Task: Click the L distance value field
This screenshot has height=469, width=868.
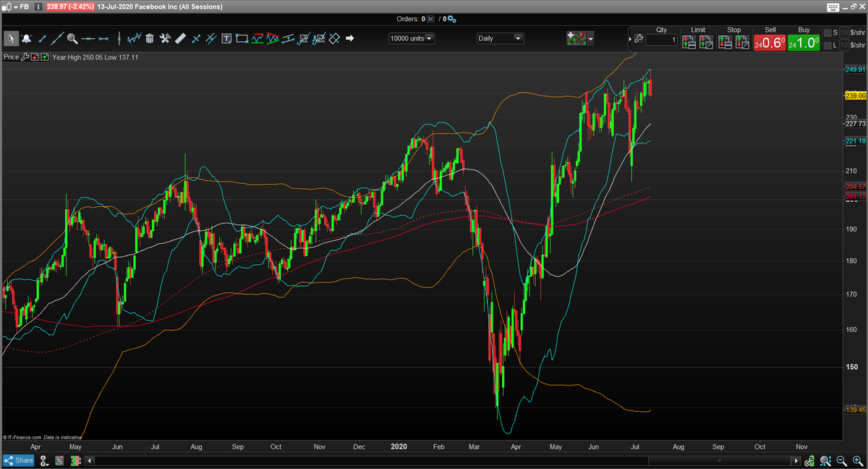Action: pyautogui.click(x=844, y=46)
